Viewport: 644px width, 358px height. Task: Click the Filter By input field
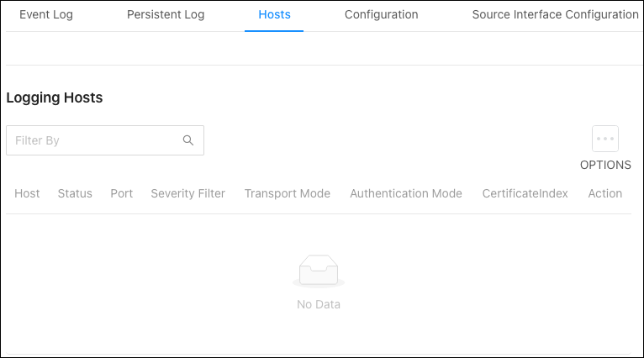point(105,140)
